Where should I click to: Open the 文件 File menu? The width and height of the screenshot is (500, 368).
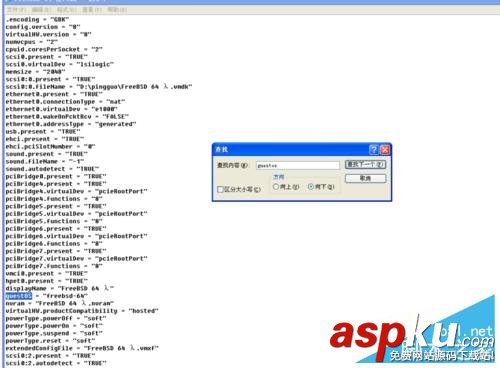click(17, 10)
